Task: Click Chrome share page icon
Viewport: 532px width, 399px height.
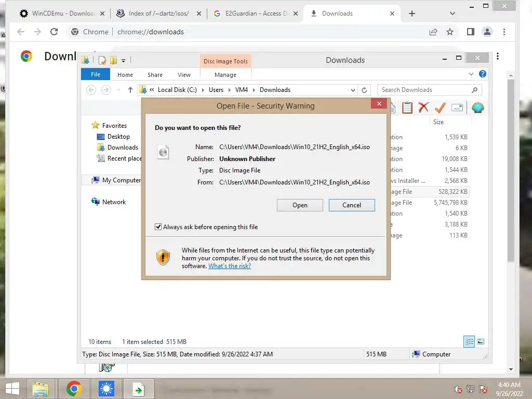Action: coord(433,32)
